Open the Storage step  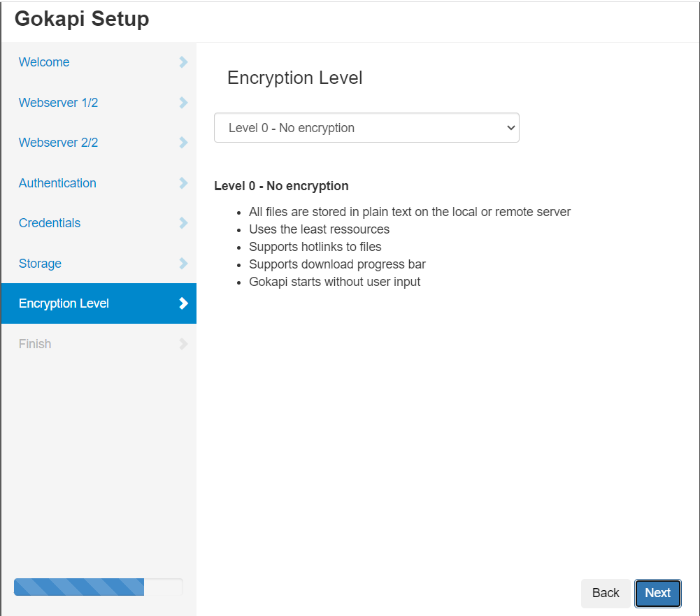point(99,263)
